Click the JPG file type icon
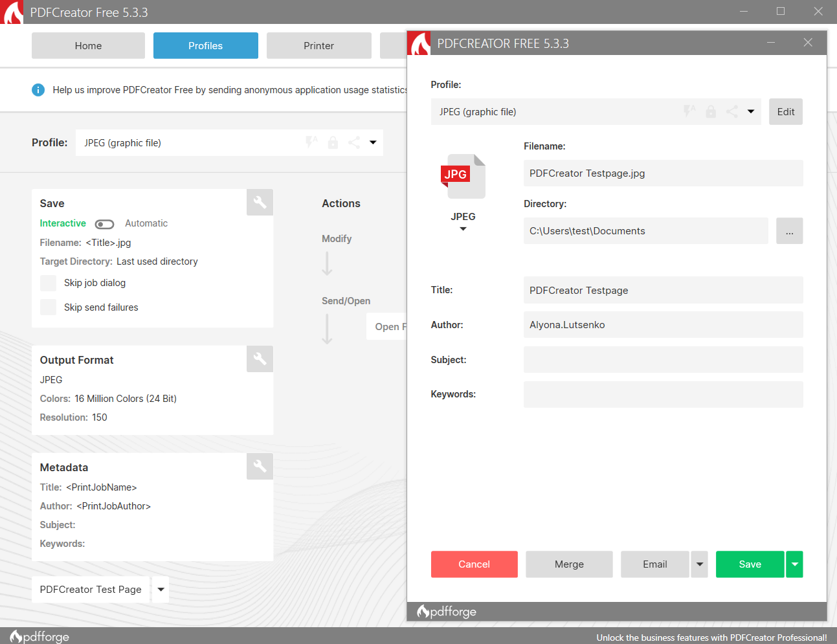837x644 pixels. click(463, 176)
